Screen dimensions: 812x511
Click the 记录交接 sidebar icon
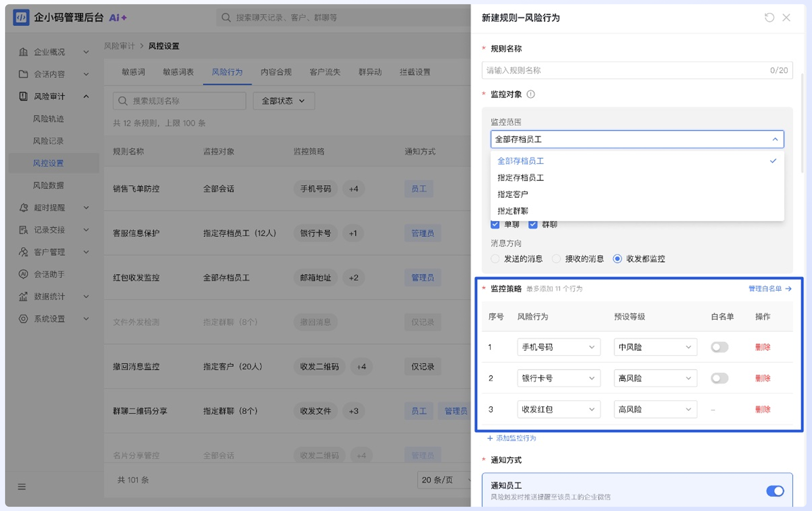click(x=23, y=230)
